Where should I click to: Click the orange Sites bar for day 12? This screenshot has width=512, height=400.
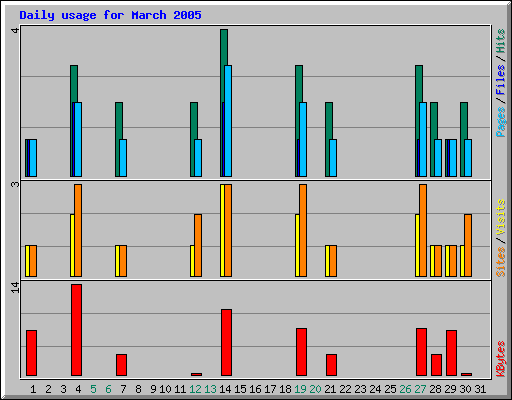[198, 245]
